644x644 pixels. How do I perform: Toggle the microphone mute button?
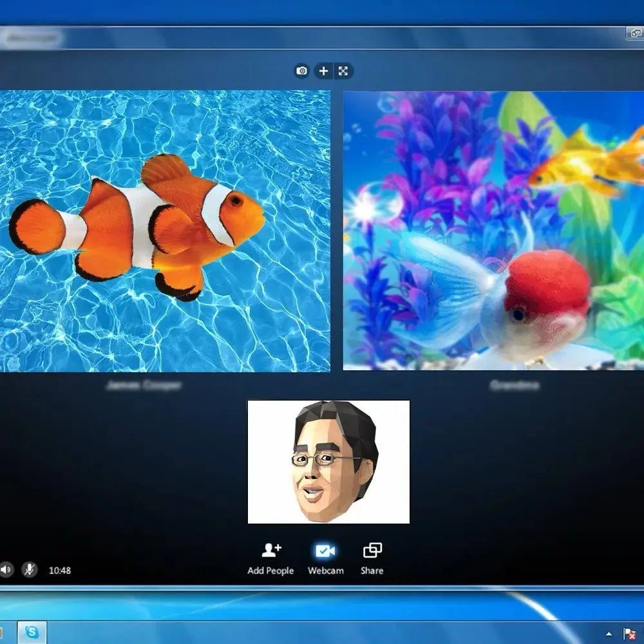[29, 570]
